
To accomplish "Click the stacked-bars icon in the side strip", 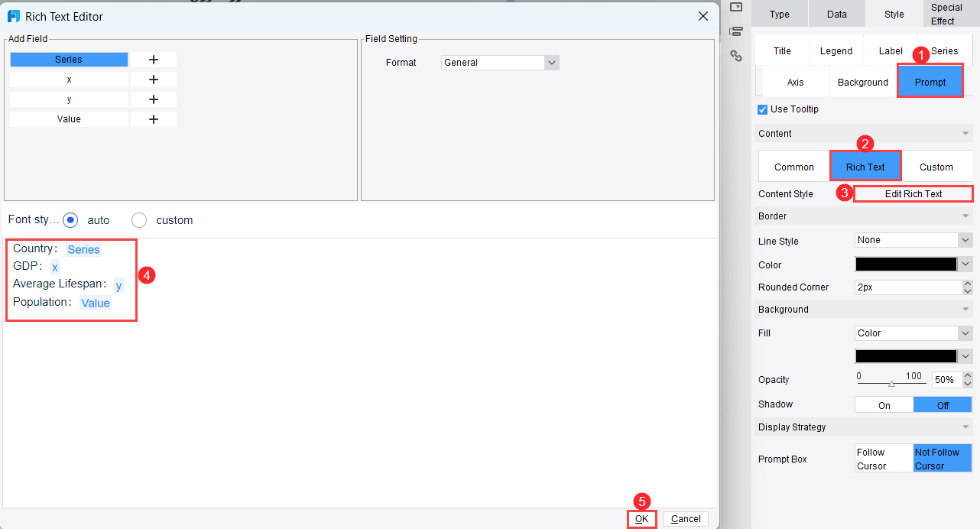I will (736, 31).
